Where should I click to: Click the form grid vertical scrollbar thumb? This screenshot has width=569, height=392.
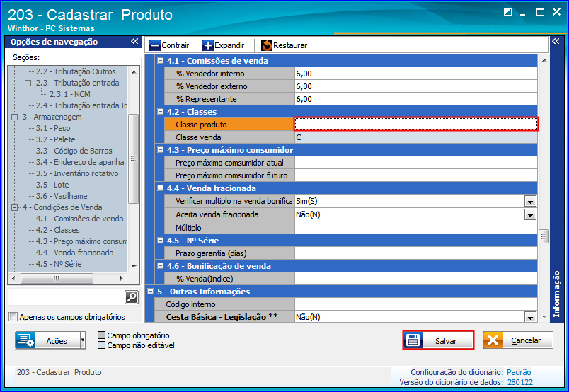pyautogui.click(x=544, y=236)
